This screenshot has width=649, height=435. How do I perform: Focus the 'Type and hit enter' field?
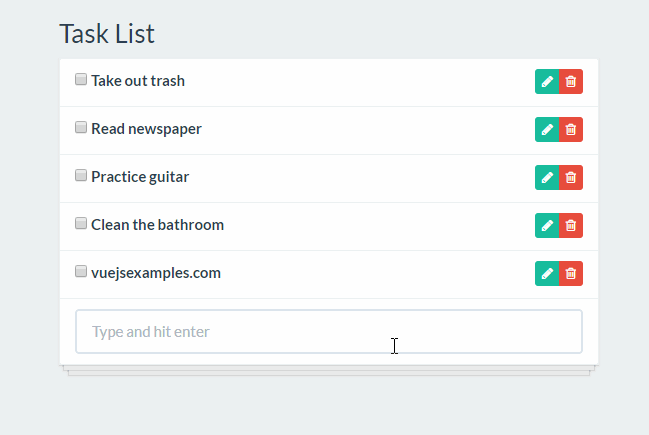328,332
